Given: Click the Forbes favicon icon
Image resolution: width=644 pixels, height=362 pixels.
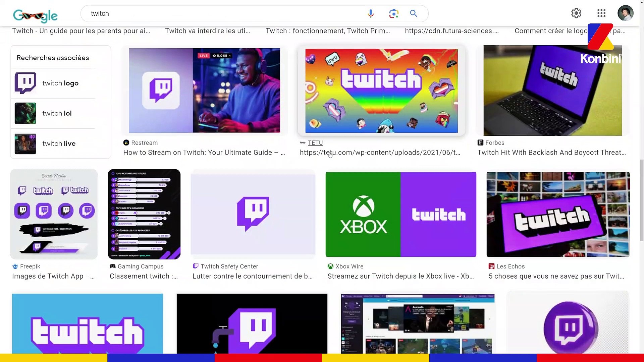Looking at the screenshot, I should click(x=480, y=143).
